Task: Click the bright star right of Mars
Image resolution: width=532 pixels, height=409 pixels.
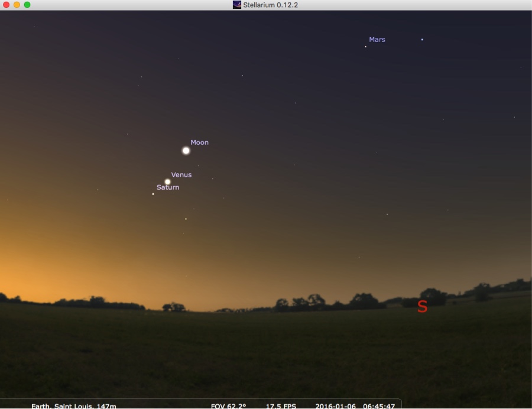Action: click(422, 40)
